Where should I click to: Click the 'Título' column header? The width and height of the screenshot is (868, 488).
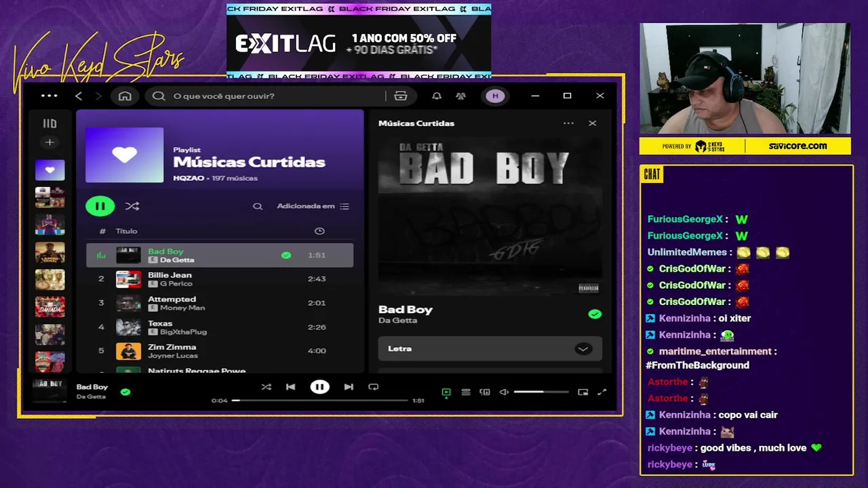(x=126, y=231)
